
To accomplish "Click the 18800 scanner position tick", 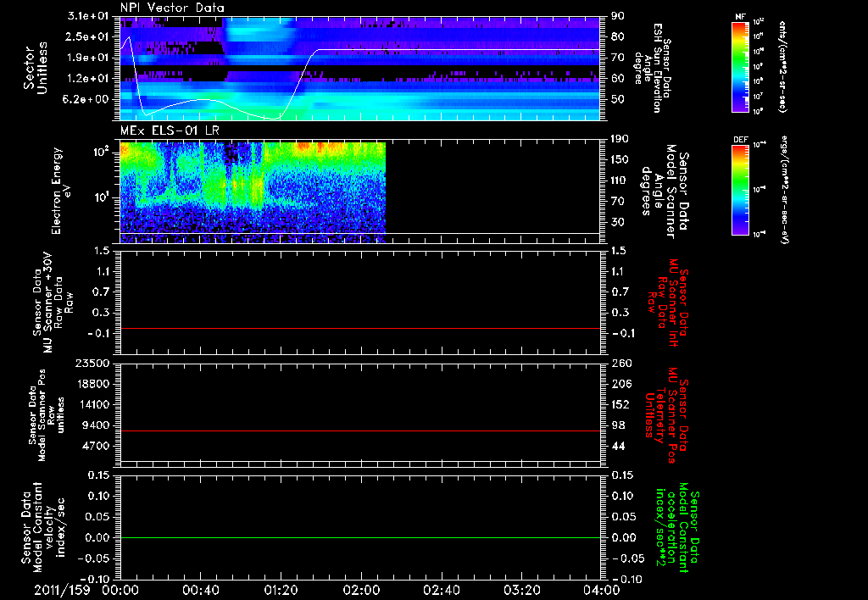I will 92,384.
